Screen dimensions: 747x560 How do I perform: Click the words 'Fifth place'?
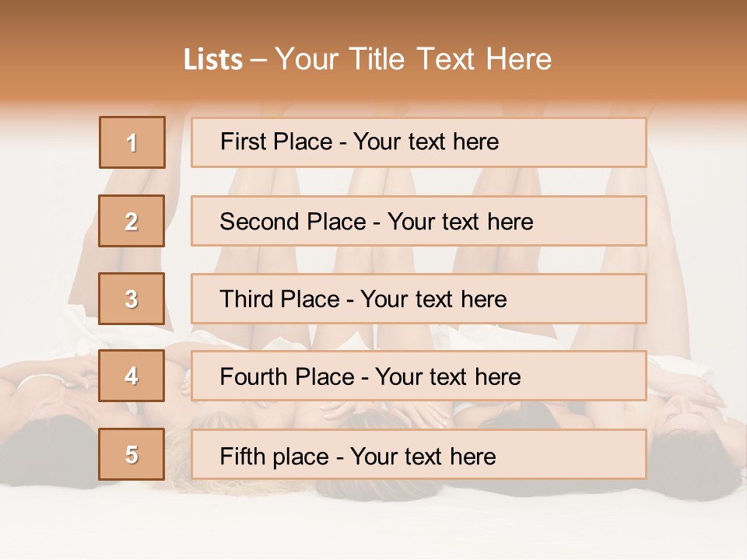tap(275, 456)
